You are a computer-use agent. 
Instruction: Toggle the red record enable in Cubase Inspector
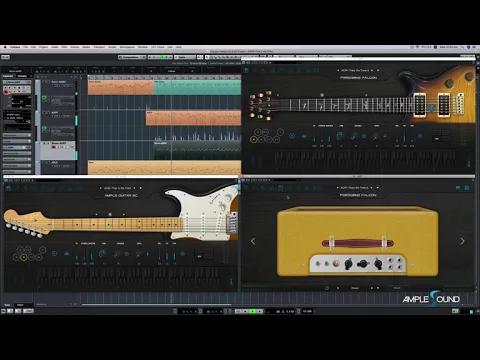pos(6,91)
